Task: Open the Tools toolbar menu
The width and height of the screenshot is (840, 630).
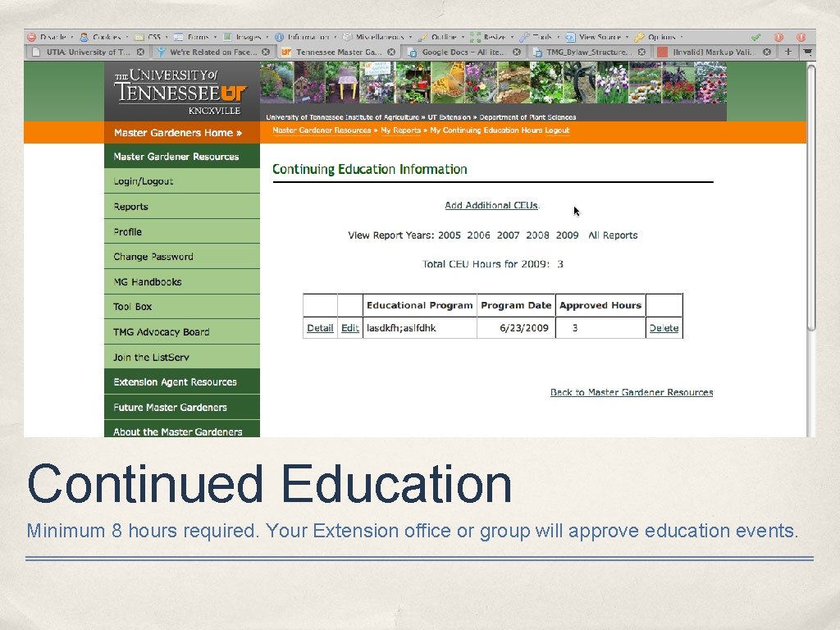Action: (x=539, y=37)
